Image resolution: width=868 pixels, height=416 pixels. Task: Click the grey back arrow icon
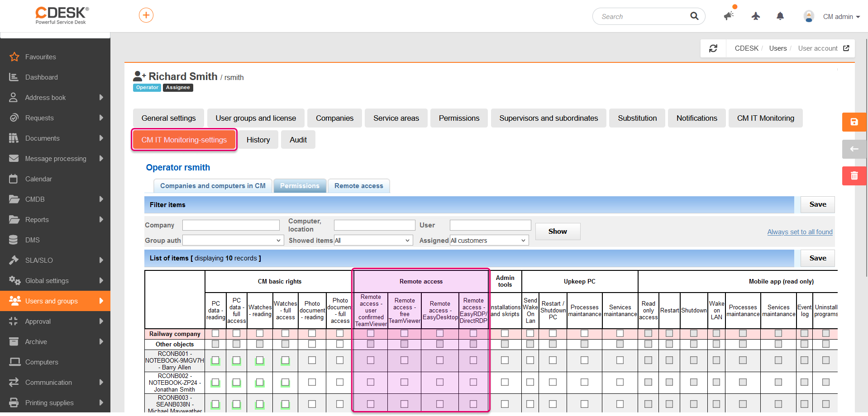(x=854, y=149)
